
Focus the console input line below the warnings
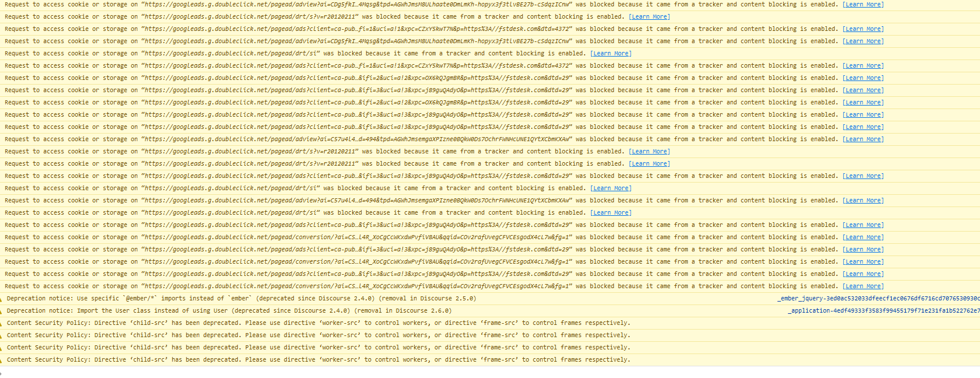490,372
